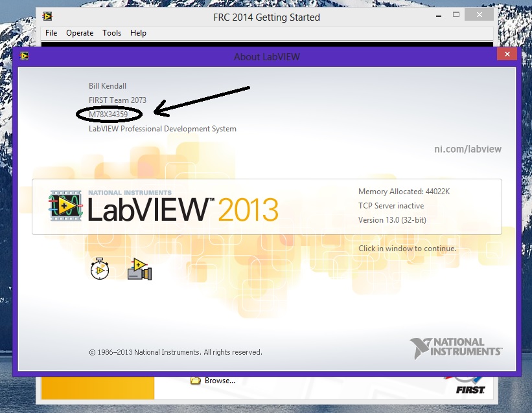Open the Tools menu

point(111,33)
